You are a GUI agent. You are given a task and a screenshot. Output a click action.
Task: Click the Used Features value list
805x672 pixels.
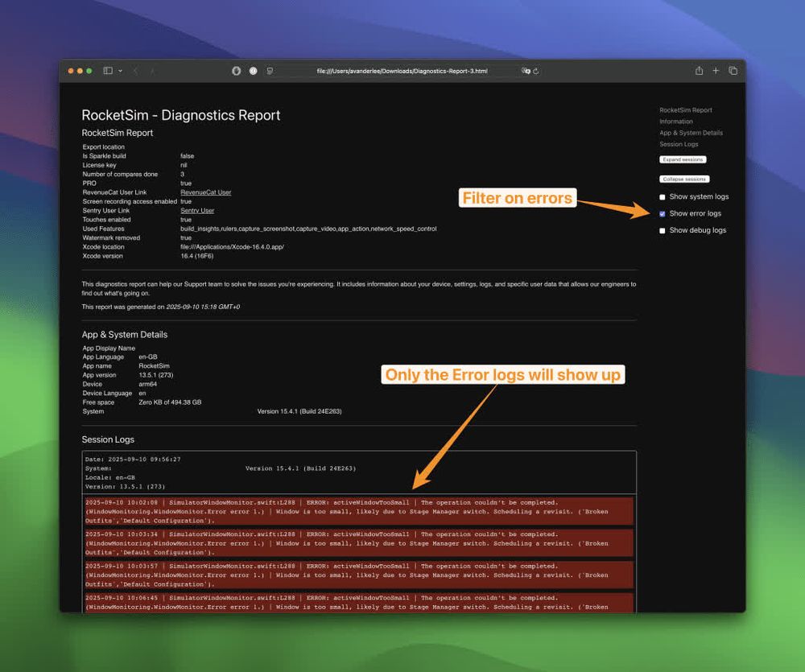(x=308, y=229)
